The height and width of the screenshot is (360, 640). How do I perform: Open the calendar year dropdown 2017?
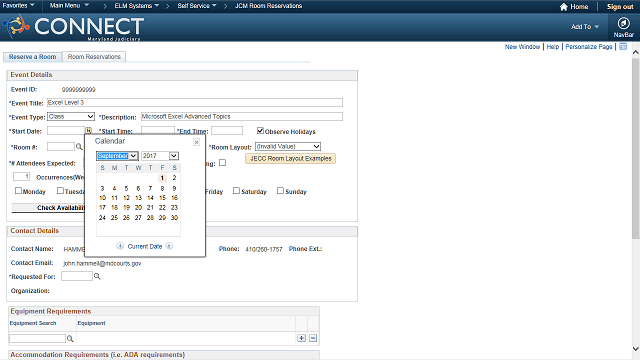160,156
